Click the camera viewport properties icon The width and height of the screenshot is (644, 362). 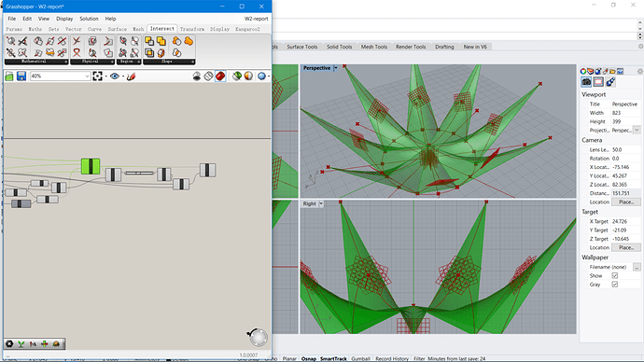(586, 82)
